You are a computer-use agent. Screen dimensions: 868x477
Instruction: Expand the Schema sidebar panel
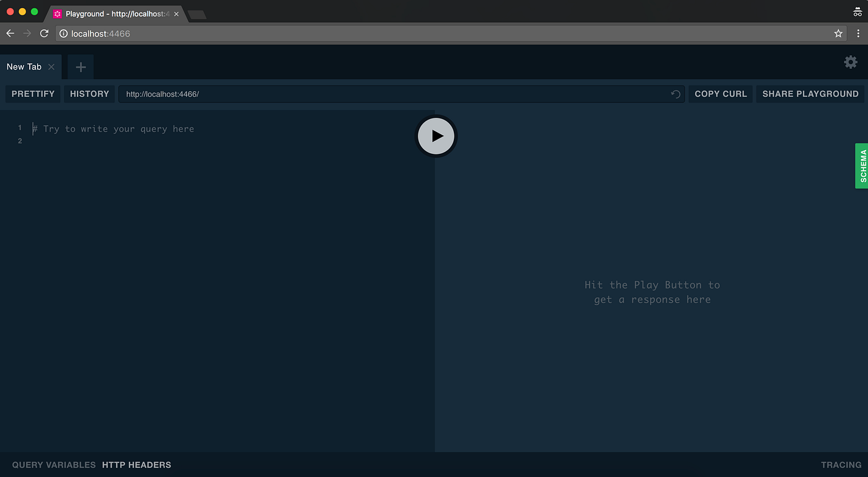click(863, 166)
